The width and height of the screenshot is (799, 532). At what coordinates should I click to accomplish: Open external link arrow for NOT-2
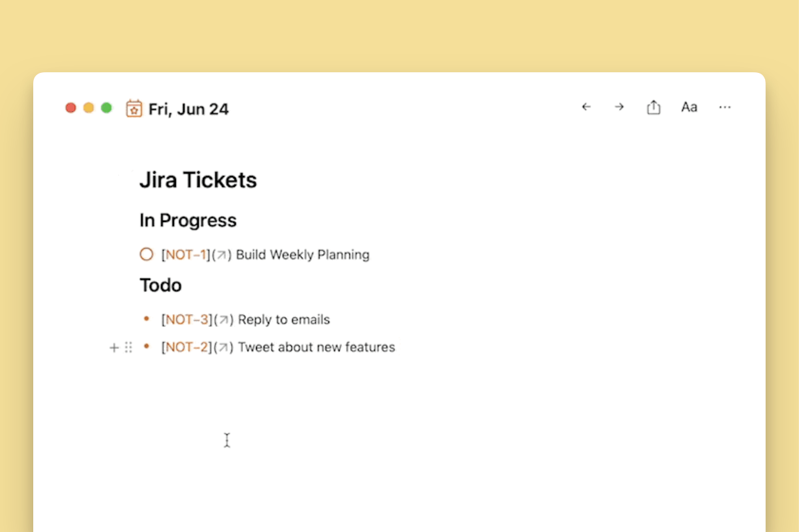[x=224, y=348]
